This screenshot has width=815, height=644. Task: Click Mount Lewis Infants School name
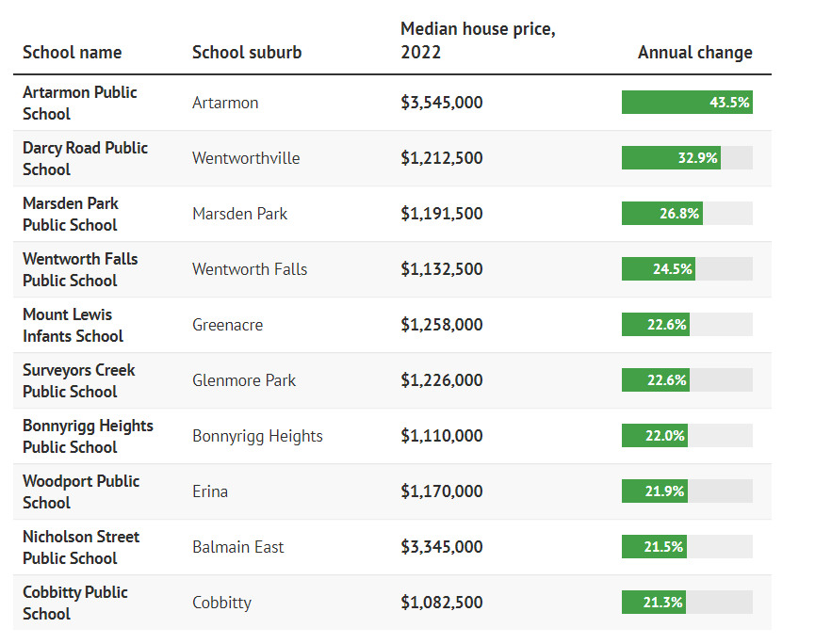pos(73,325)
